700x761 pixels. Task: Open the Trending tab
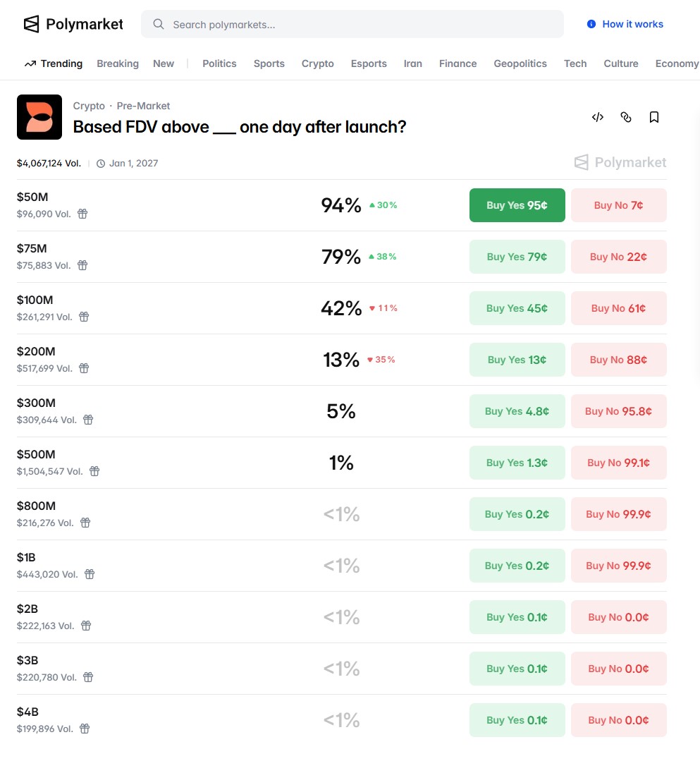(54, 63)
